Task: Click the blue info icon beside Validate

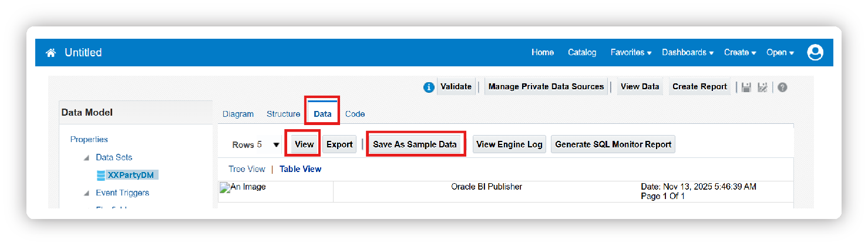Action: (429, 87)
